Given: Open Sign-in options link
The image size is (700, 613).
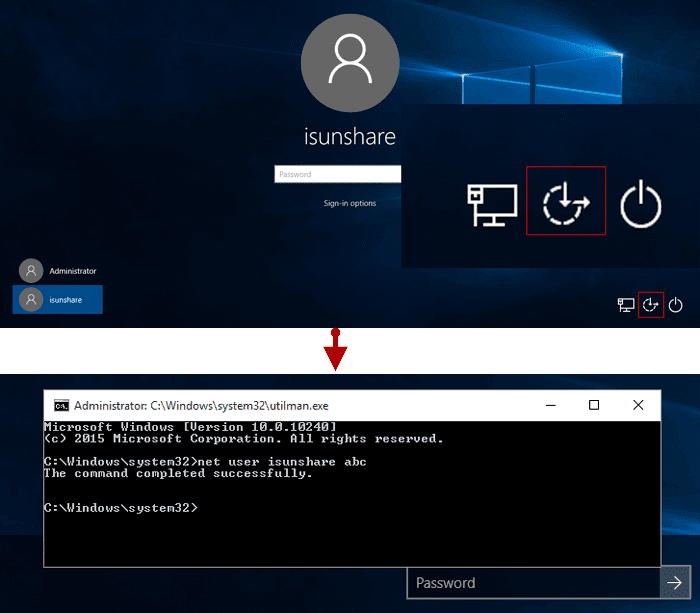Looking at the screenshot, I should [350, 203].
